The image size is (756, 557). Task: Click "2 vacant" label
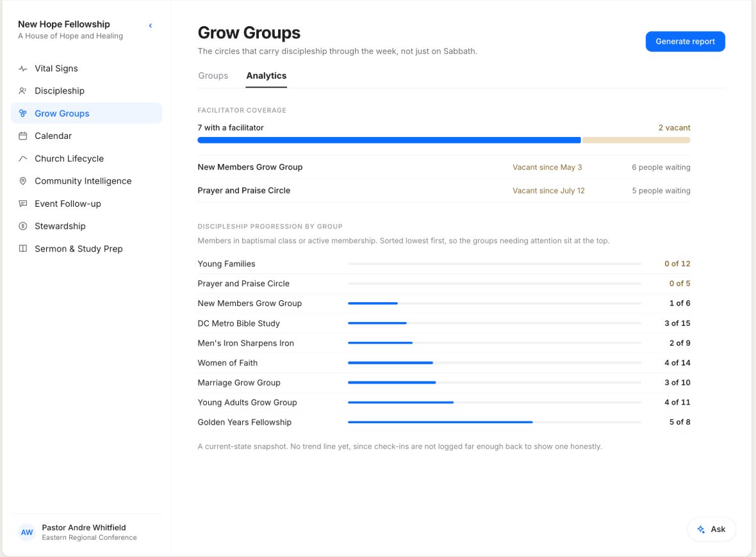pos(675,127)
